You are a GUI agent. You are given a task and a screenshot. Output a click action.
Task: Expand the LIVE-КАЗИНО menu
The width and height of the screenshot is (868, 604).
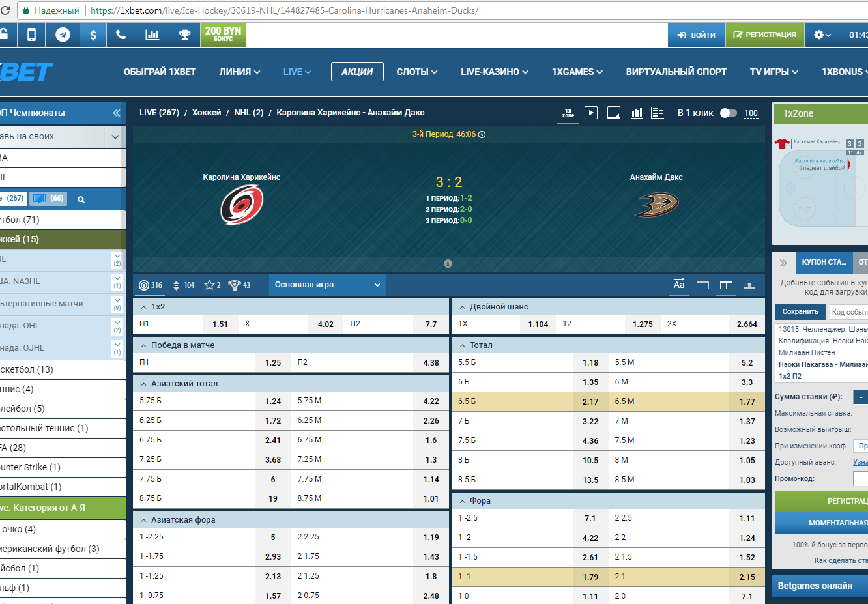(495, 72)
